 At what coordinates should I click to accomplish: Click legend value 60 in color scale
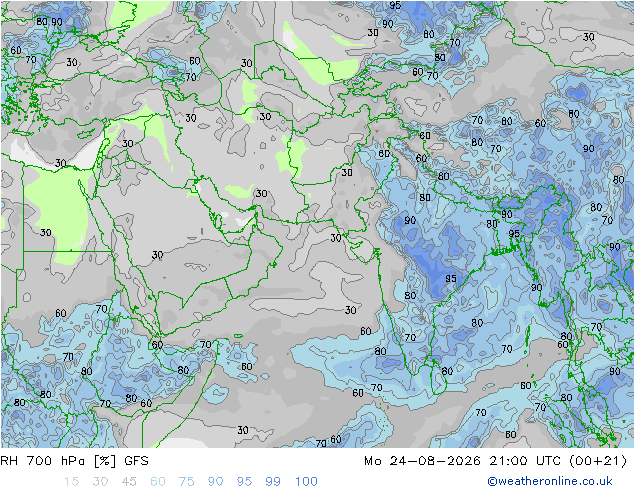(158, 482)
